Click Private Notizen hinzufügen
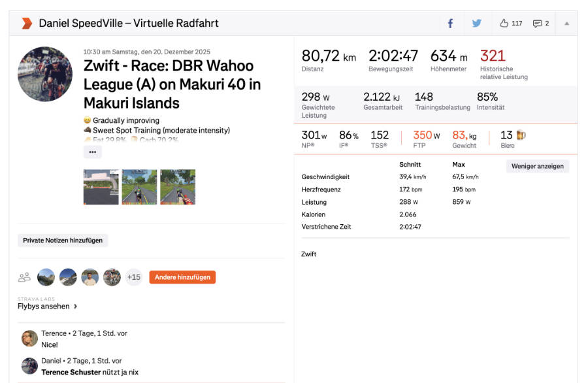The width and height of the screenshot is (588, 383). click(62, 240)
